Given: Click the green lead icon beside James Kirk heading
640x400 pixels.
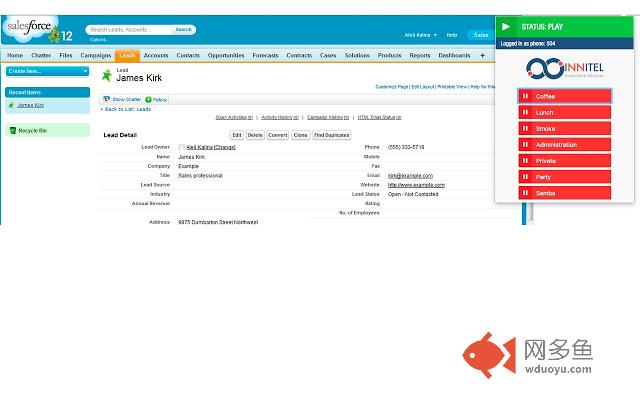Looking at the screenshot, I should pyautogui.click(x=107, y=76).
